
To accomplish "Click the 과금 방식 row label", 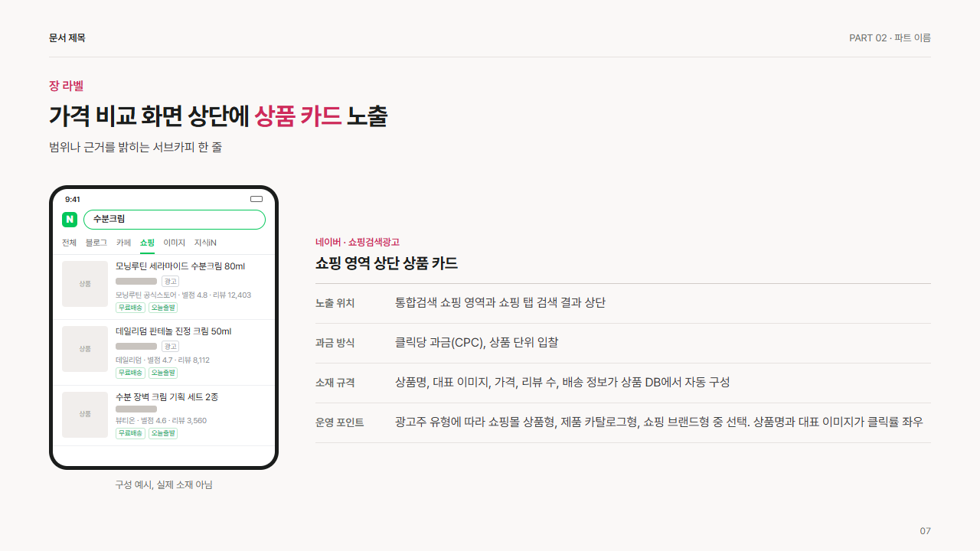I will point(335,343).
